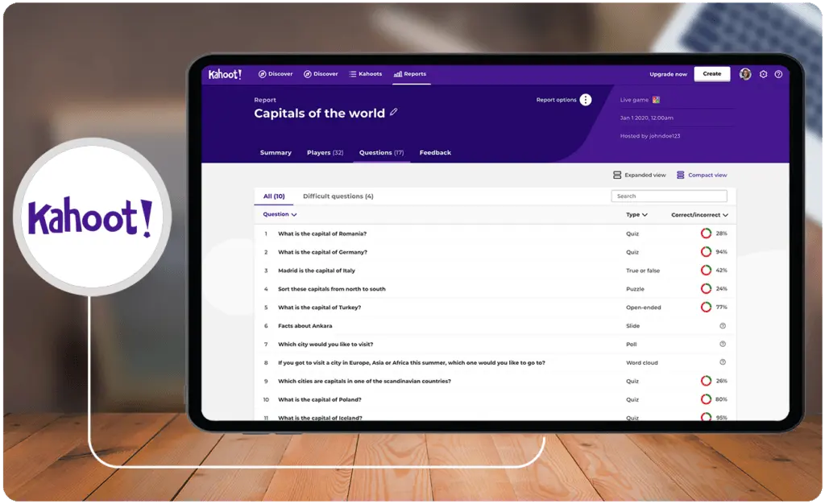
Task: Click the info icon on Facts about Ankara row
Action: 723,326
